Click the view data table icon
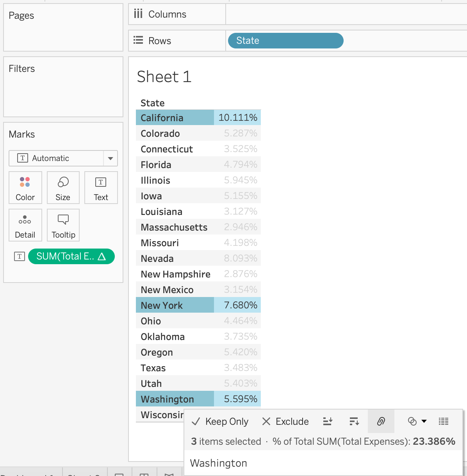 [444, 421]
